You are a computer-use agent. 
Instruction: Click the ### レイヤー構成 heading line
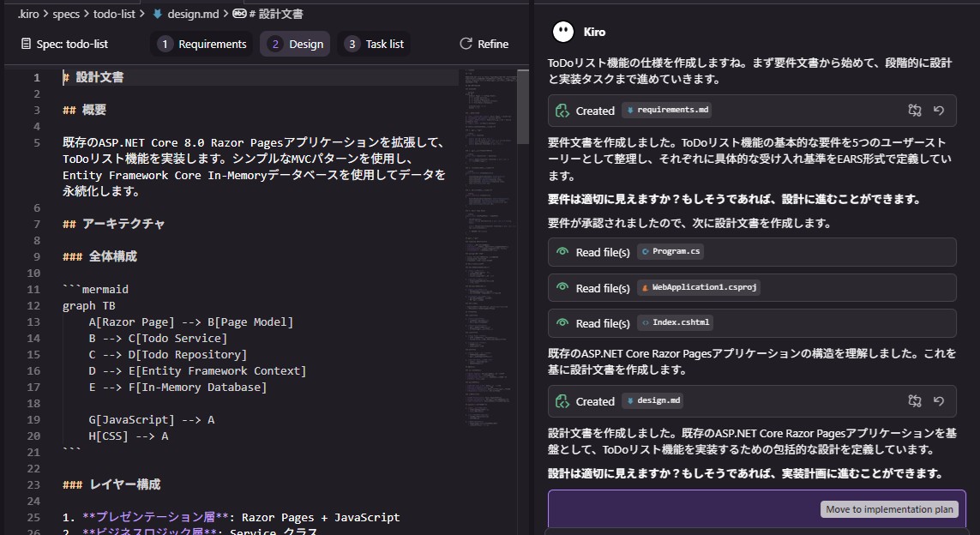(111, 484)
